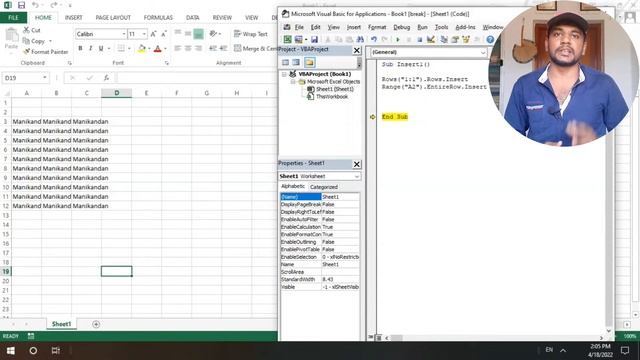
Task: Switch to the PAGE LAYOUT ribbon tab
Action: (x=113, y=18)
